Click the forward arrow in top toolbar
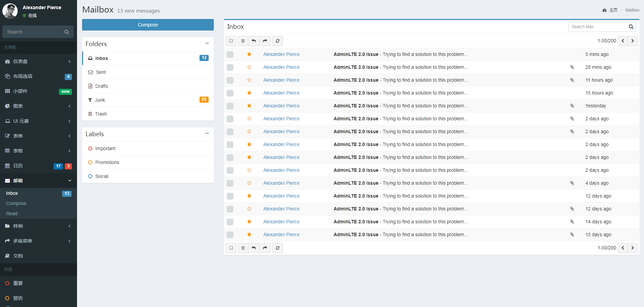The width and height of the screenshot is (644, 307). [265, 41]
